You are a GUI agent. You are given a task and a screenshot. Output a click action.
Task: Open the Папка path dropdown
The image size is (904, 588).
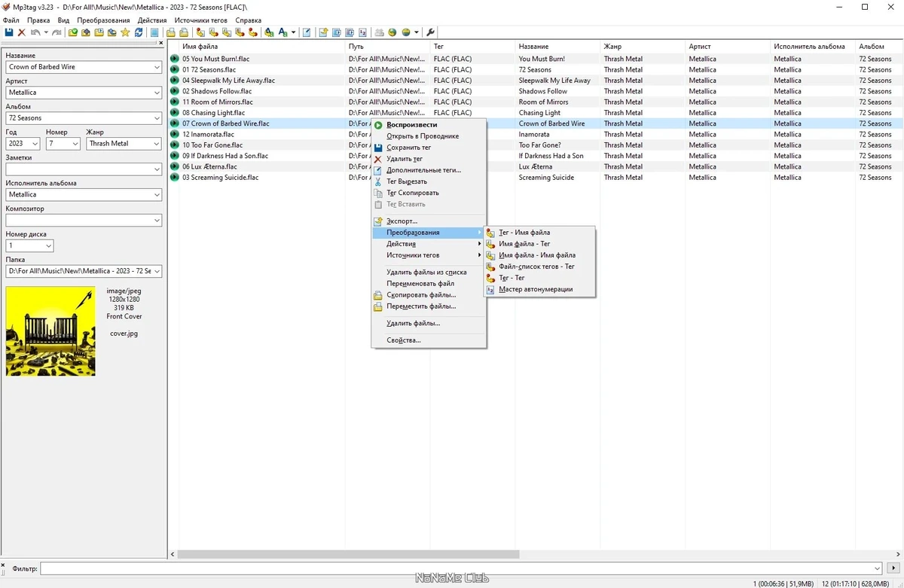click(x=157, y=271)
